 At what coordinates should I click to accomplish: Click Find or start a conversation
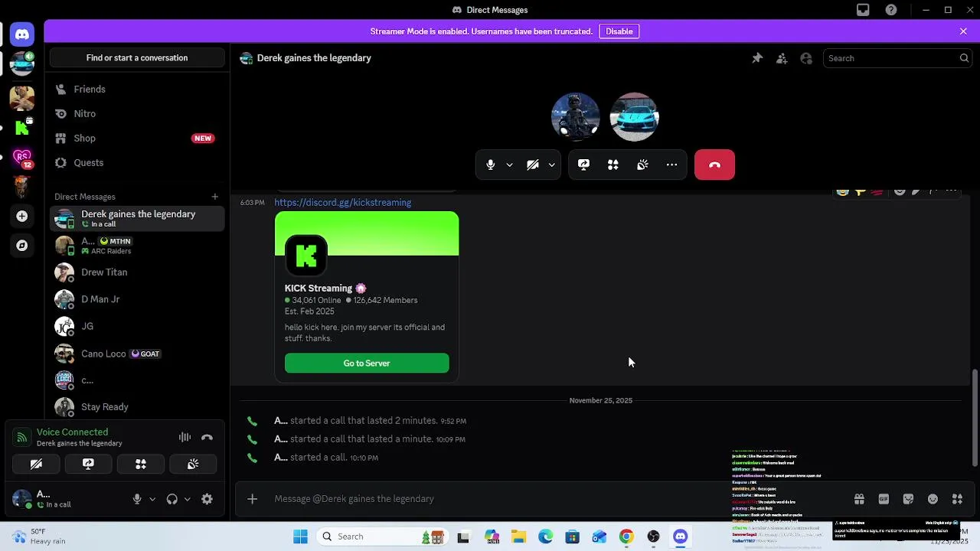click(x=137, y=58)
